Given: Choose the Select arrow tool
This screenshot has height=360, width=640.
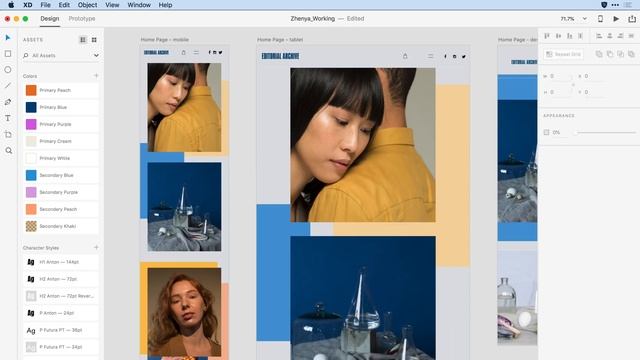Looking at the screenshot, I should click(8, 38).
